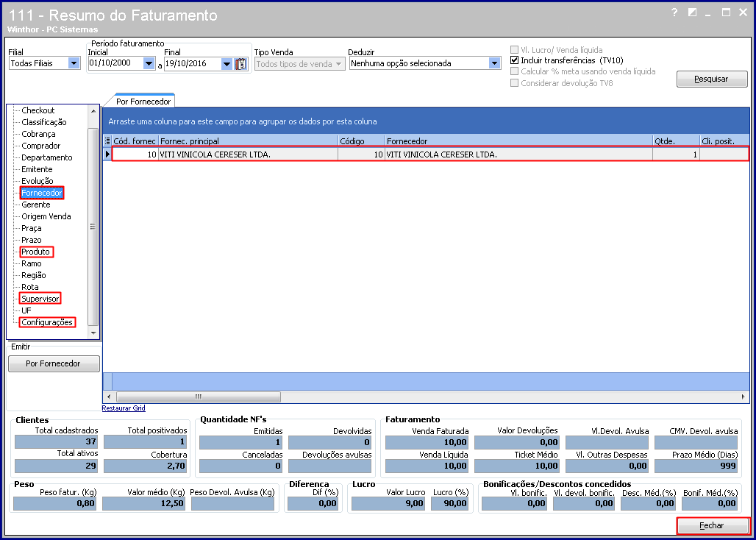This screenshot has height=540, width=756.
Task: Sort by Código column header
Action: pos(361,141)
